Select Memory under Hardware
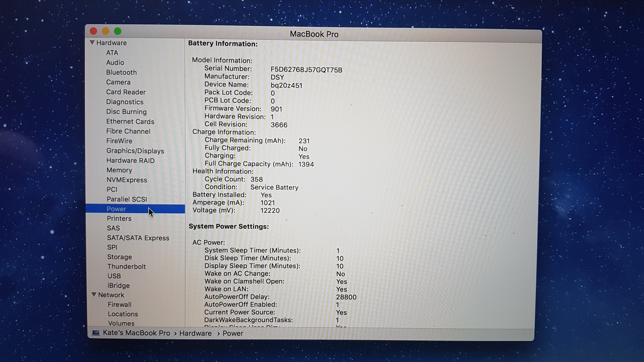This screenshot has height=362, width=644. coord(119,170)
